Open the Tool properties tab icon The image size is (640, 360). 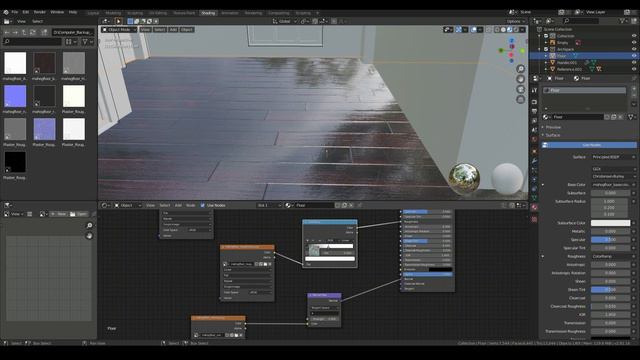click(x=534, y=90)
